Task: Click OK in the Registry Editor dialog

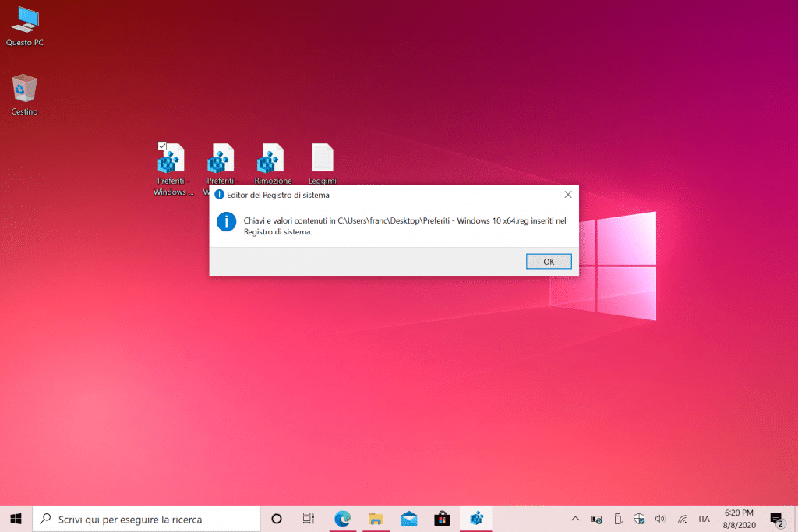Action: 549,262
